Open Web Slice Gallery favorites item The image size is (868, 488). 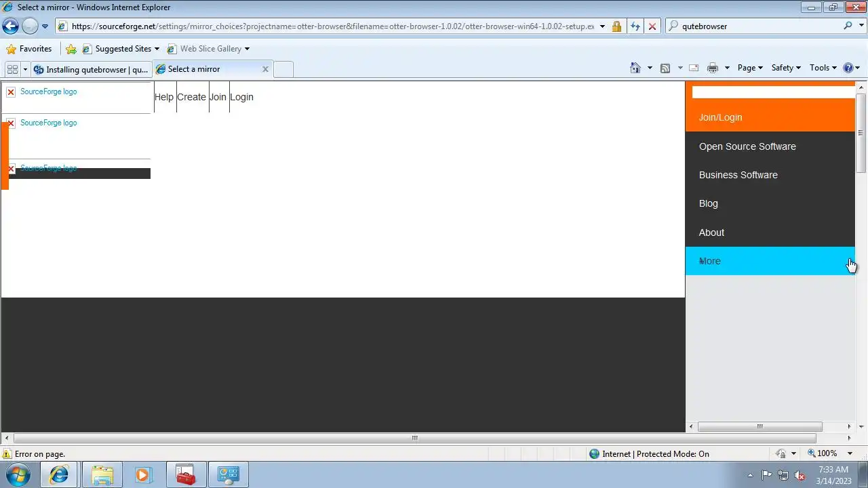click(209, 49)
